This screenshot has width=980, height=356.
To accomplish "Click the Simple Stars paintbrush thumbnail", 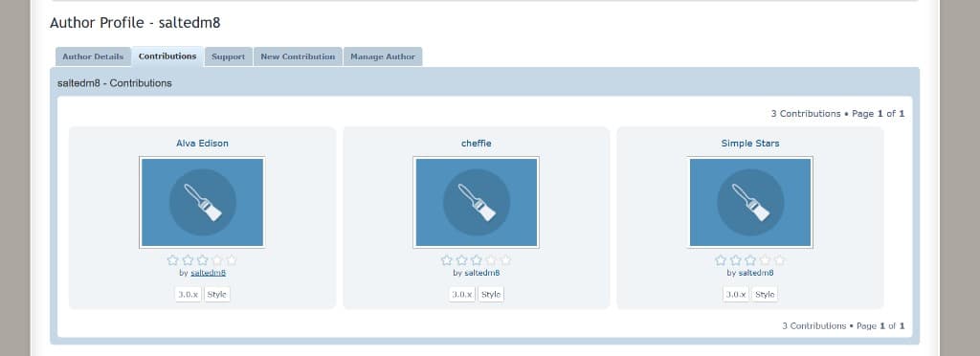I will (x=750, y=202).
